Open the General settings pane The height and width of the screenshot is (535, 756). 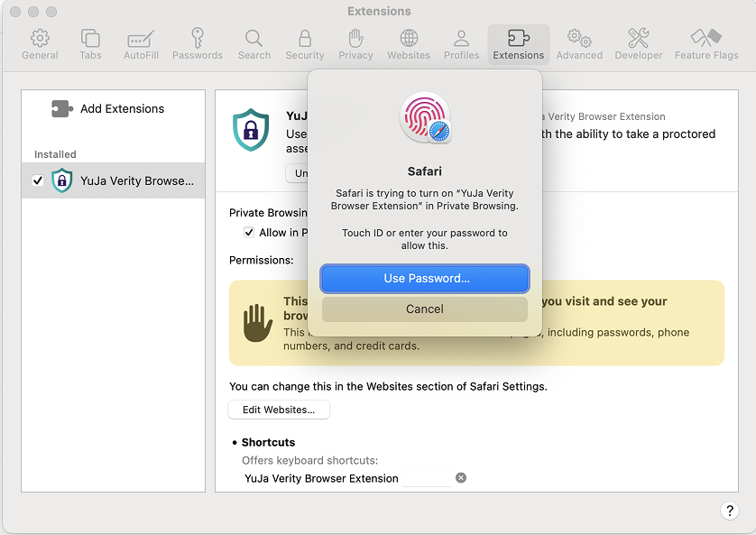point(40,44)
